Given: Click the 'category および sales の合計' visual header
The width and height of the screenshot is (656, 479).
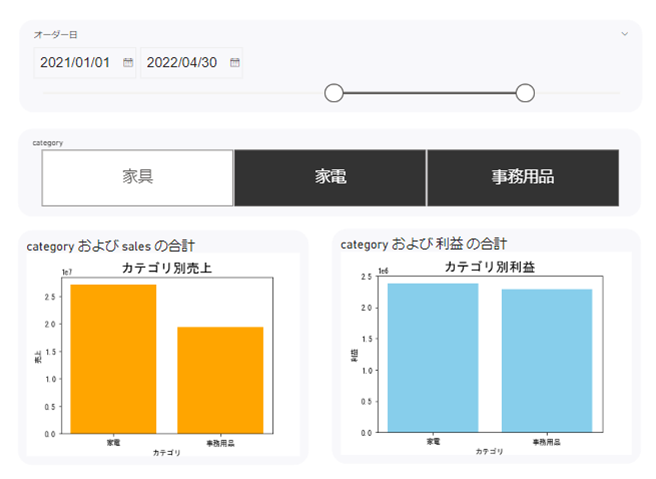Looking at the screenshot, I should click(x=111, y=244).
